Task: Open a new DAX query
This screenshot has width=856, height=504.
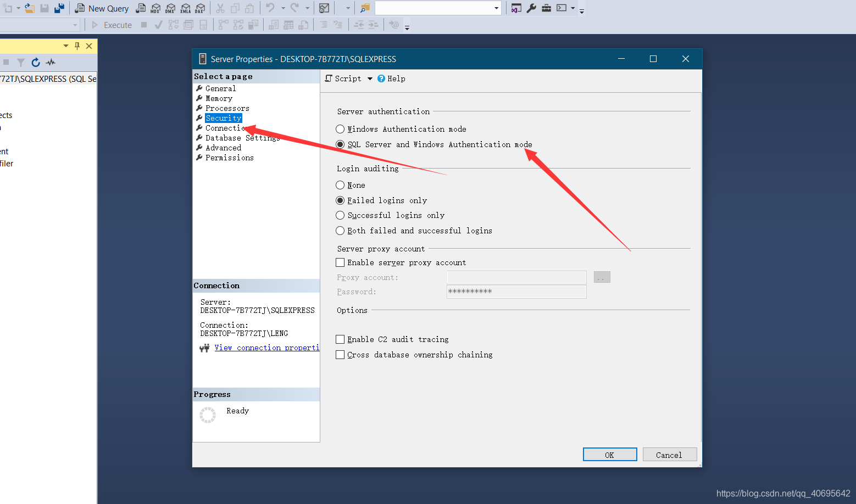Action: click(200, 8)
